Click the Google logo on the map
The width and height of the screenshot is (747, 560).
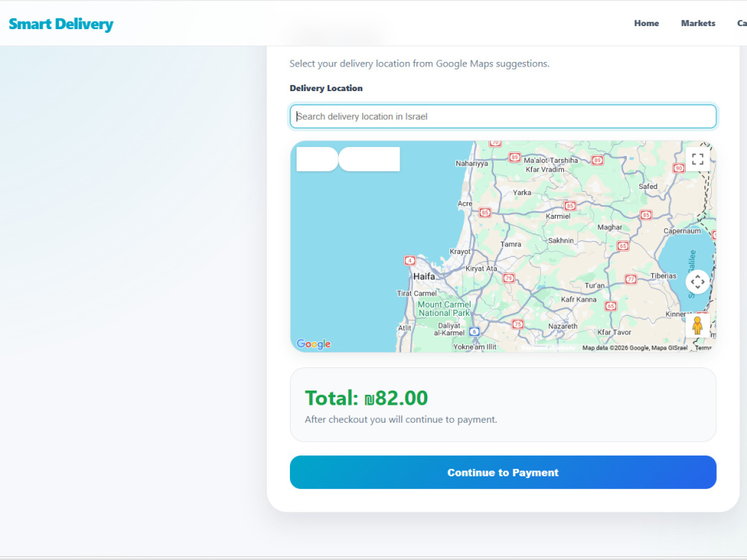pyautogui.click(x=314, y=343)
